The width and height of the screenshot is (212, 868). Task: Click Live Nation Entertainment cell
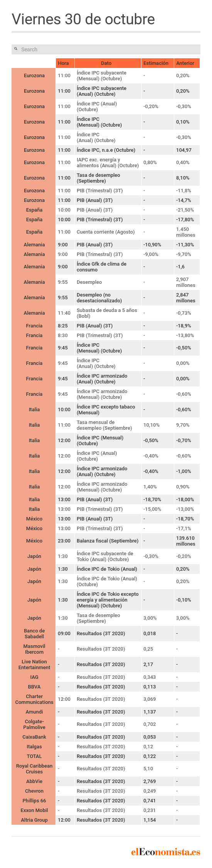tap(34, 665)
